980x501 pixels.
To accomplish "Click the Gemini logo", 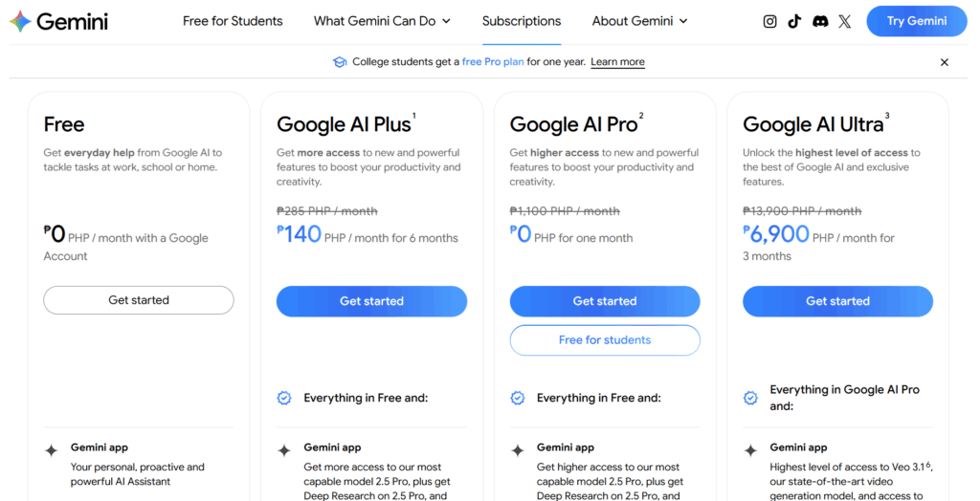I will 59,21.
